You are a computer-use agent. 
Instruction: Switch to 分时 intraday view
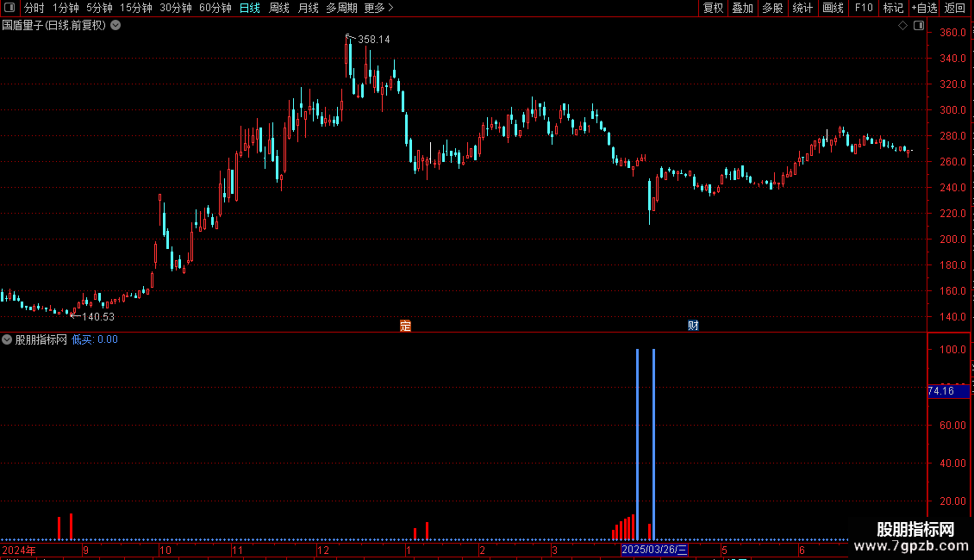click(x=34, y=8)
